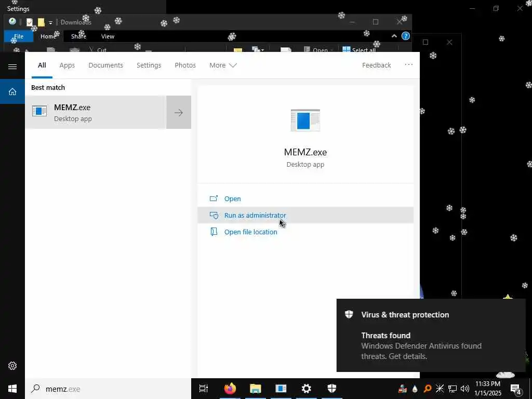The height and width of the screenshot is (399, 532).
Task: Open Task View on the taskbar
Action: [x=204, y=389]
